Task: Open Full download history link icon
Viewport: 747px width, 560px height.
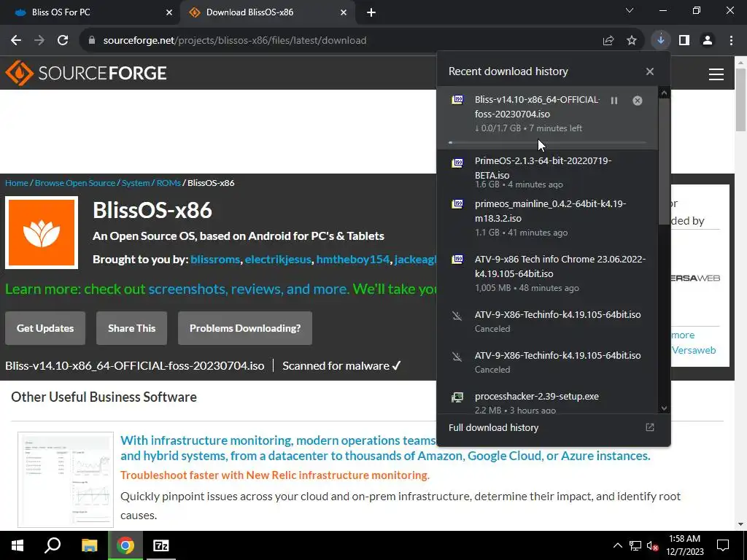Action: pyautogui.click(x=650, y=427)
